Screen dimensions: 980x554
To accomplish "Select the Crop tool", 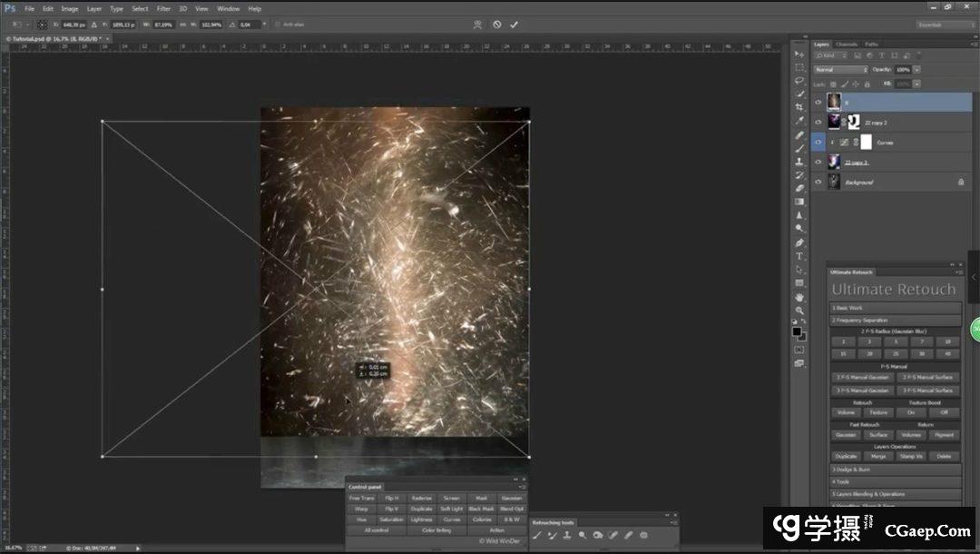I will point(799,107).
